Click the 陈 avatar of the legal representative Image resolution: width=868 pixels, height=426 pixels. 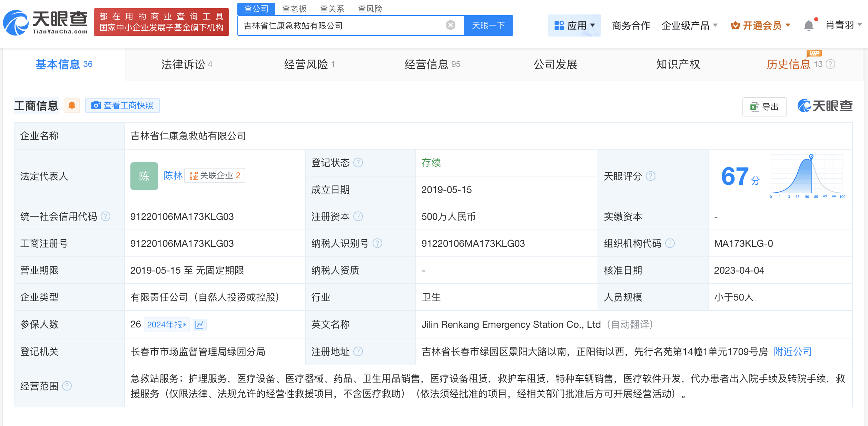144,176
